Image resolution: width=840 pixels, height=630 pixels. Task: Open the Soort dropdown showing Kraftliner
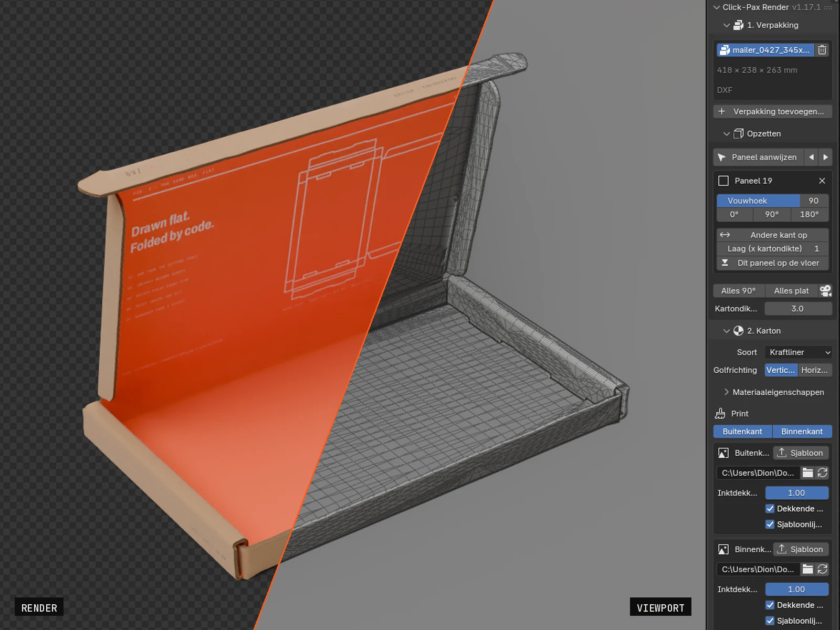(799, 352)
